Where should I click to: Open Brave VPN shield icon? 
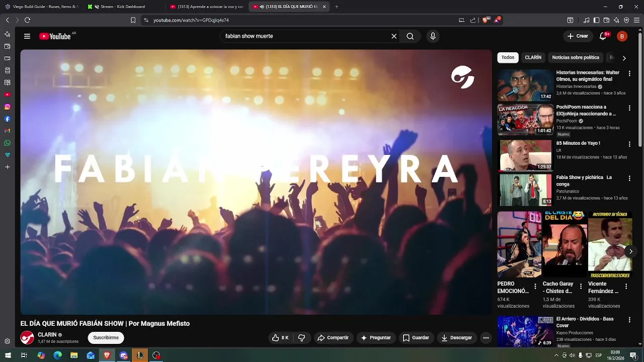click(x=626, y=20)
